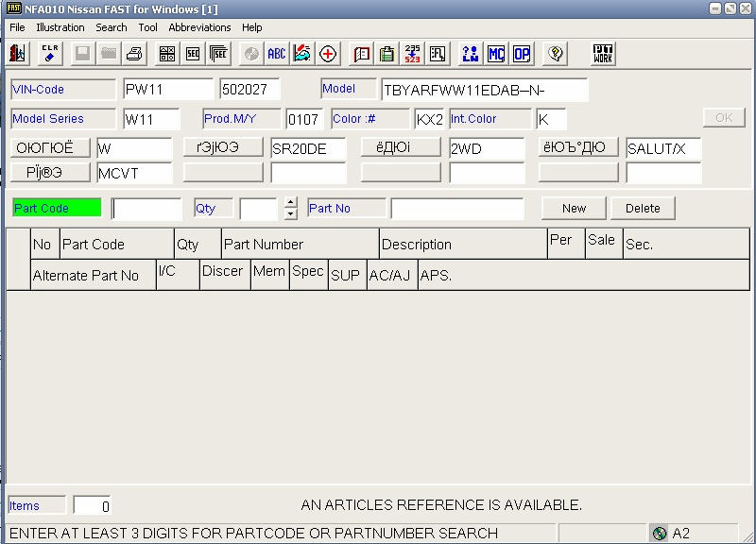Decrease quantity with the Qty down arrow
Image resolution: width=756 pixels, height=544 pixels.
coord(291,213)
